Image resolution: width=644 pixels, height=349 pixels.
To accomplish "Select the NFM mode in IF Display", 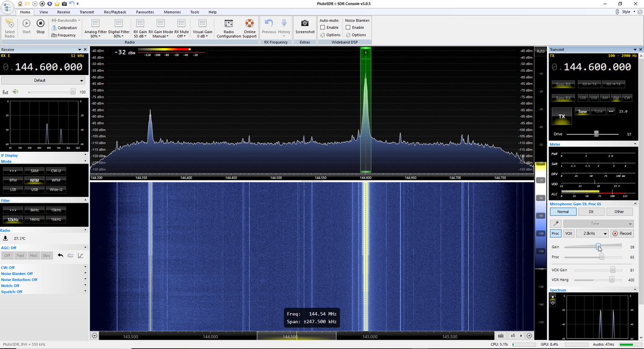I will pos(34,181).
